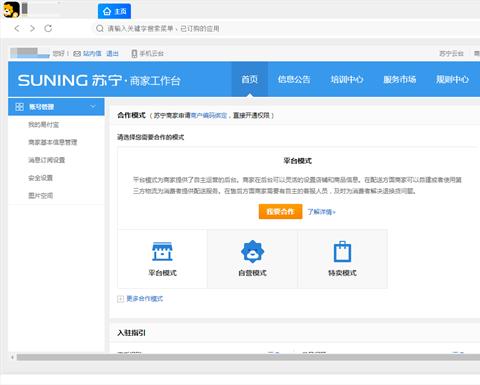Expand 更多合作模式 options
The image size is (480, 385).
(145, 299)
